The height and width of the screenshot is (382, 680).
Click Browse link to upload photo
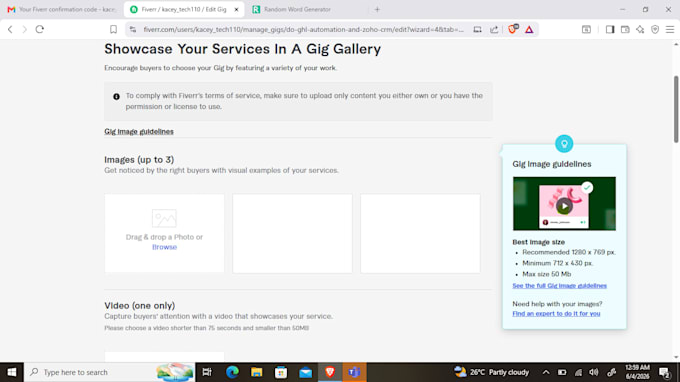tap(164, 247)
